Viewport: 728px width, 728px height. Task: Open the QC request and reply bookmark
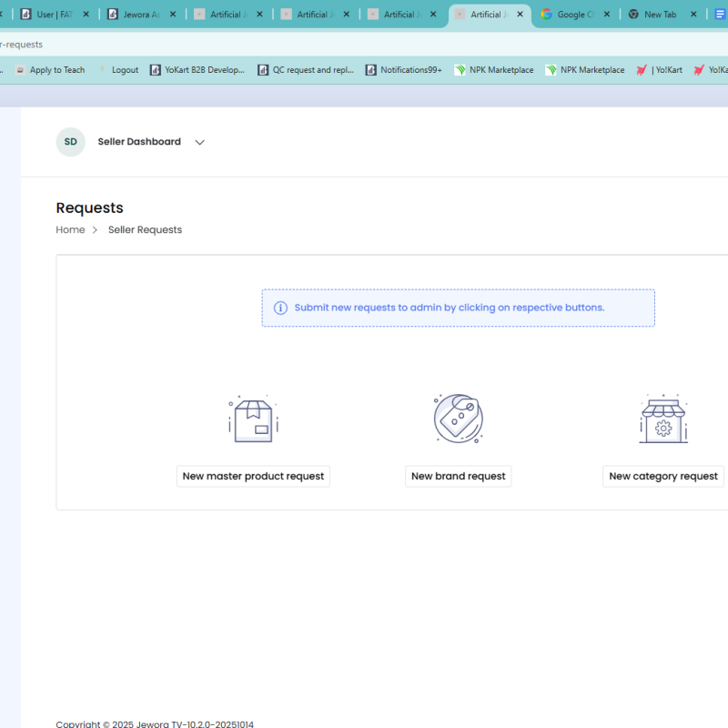[x=306, y=70]
